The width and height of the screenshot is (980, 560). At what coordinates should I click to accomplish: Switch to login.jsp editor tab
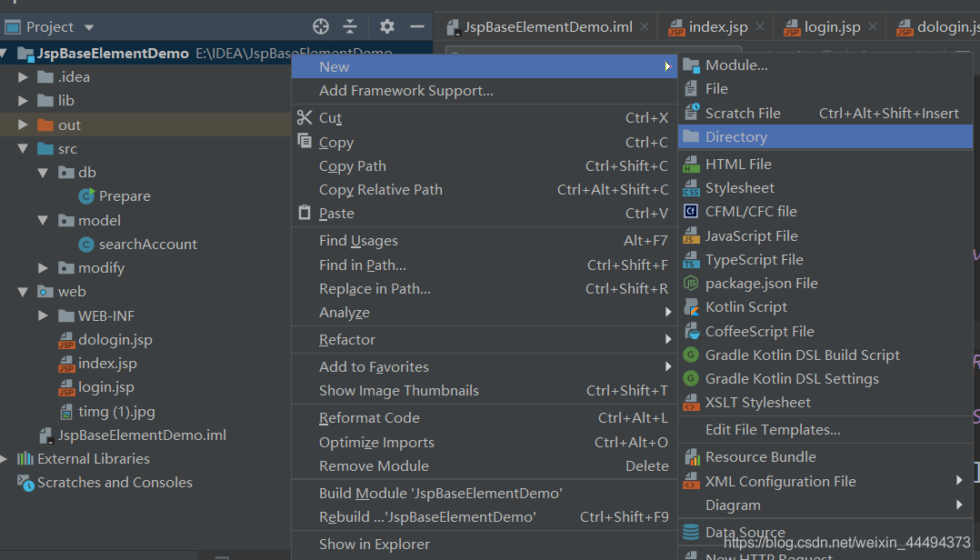click(831, 27)
